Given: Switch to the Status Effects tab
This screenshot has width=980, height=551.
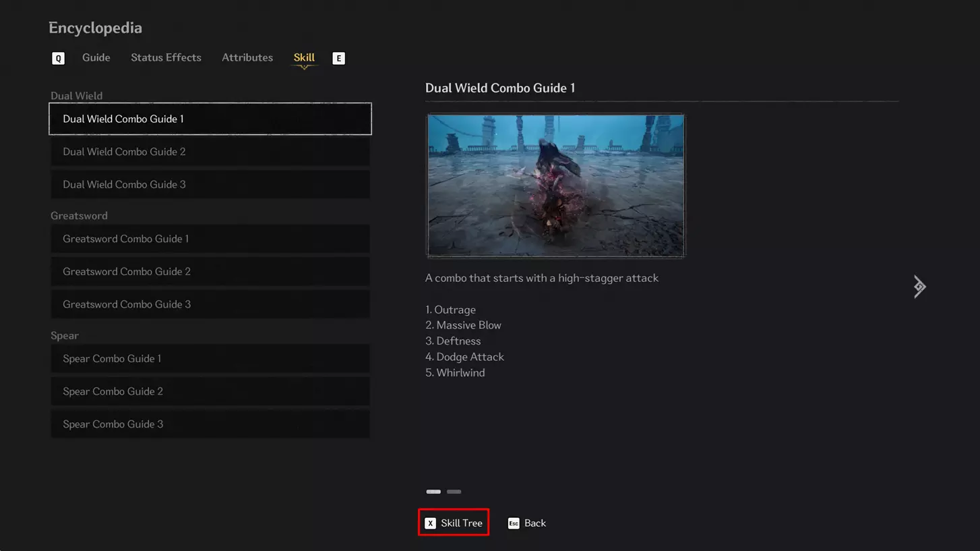Looking at the screenshot, I should [166, 58].
